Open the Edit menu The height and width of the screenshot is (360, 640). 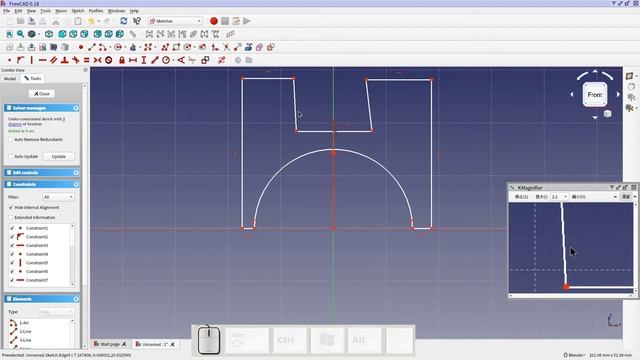pos(18,11)
